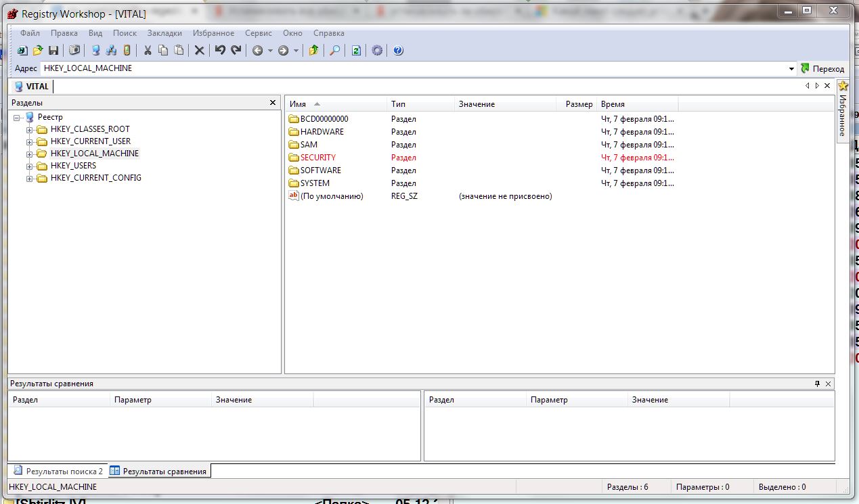Open the Закладки menu
859x504 pixels.
point(164,33)
